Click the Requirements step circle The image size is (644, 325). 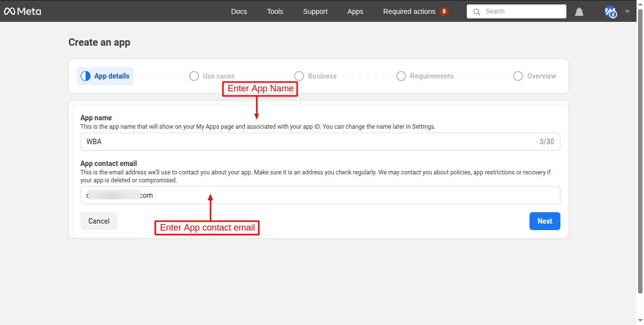pyautogui.click(x=401, y=76)
